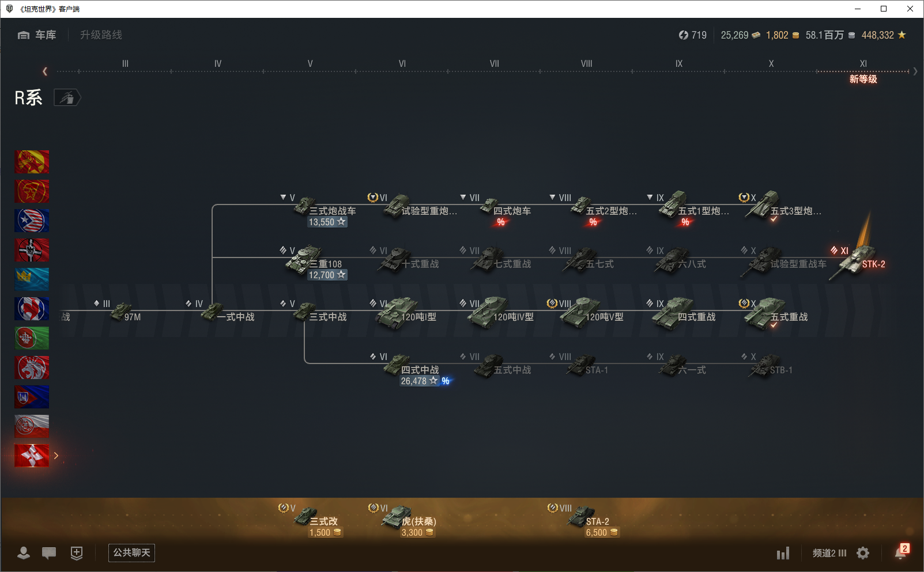Go to the 车库 garage tab
Image resolution: width=924 pixels, height=572 pixels.
pyautogui.click(x=37, y=35)
